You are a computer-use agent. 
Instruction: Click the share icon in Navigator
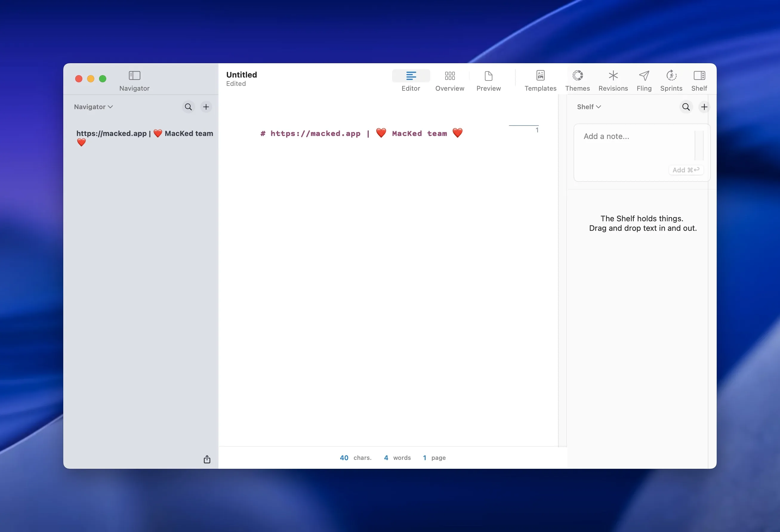pyautogui.click(x=207, y=459)
